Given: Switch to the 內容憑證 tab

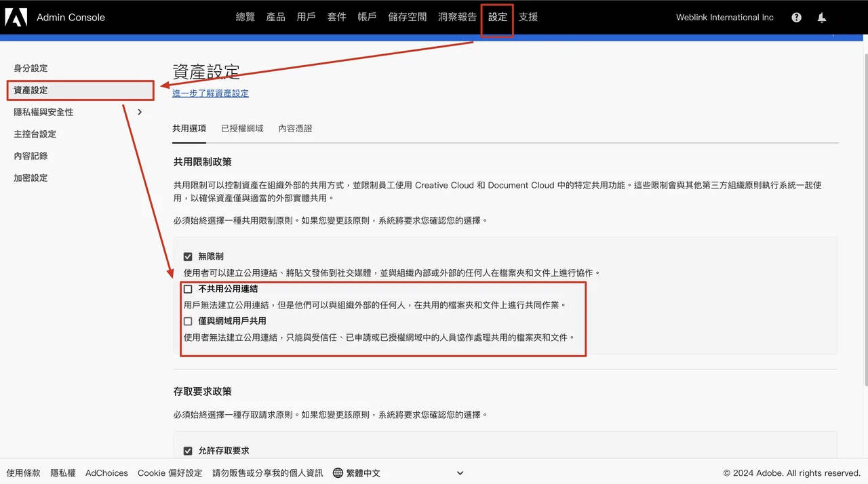Looking at the screenshot, I should tap(296, 128).
